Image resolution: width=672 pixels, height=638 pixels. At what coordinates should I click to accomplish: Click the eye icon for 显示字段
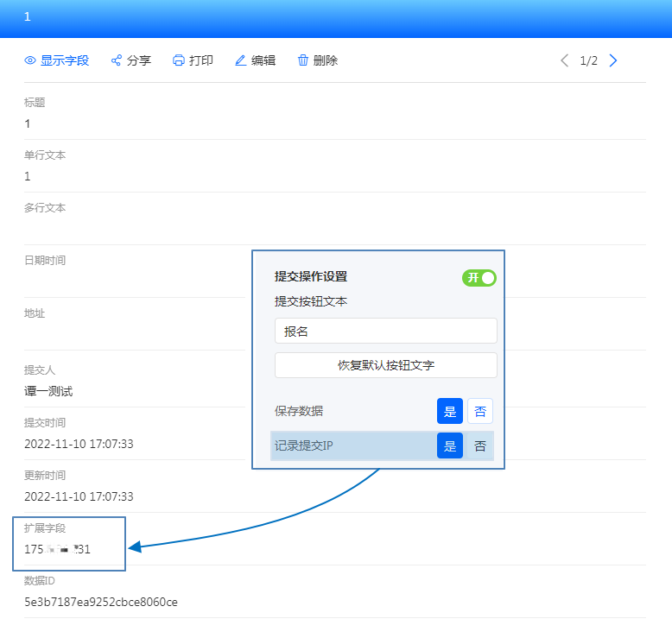pyautogui.click(x=30, y=60)
